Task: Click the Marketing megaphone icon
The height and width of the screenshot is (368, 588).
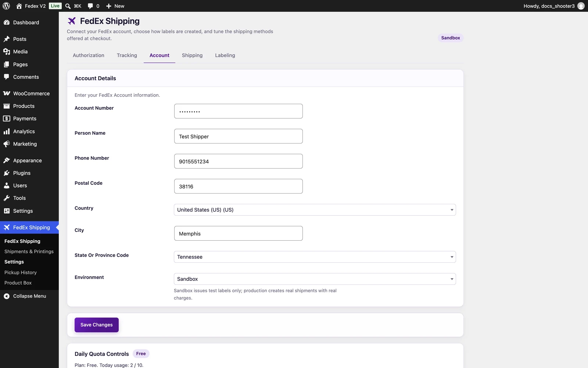Action: (x=7, y=144)
